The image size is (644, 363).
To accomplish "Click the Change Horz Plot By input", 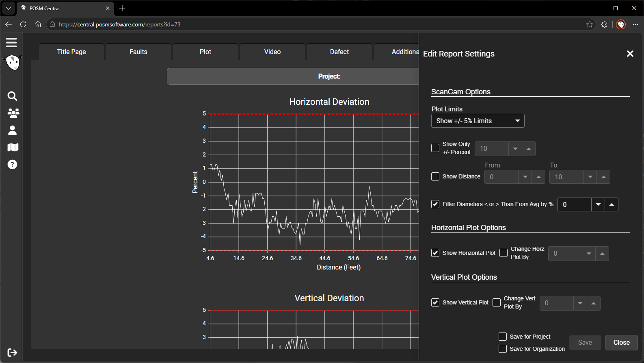I will pyautogui.click(x=565, y=254).
